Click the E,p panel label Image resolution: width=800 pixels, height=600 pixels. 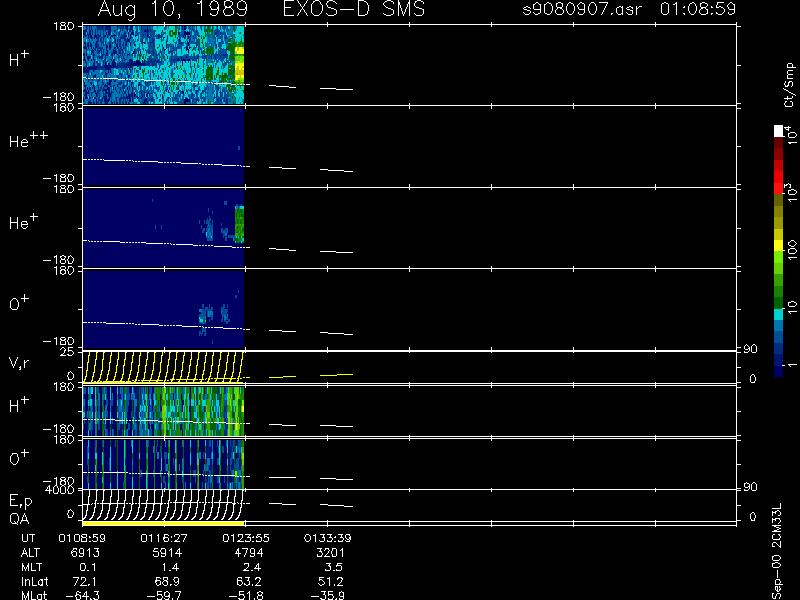[20, 502]
